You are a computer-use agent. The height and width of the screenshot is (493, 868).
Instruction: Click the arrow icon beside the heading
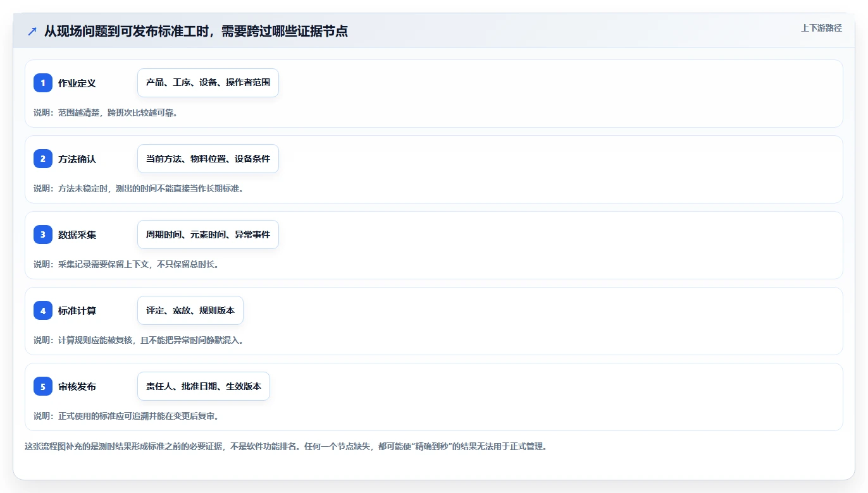(x=32, y=31)
